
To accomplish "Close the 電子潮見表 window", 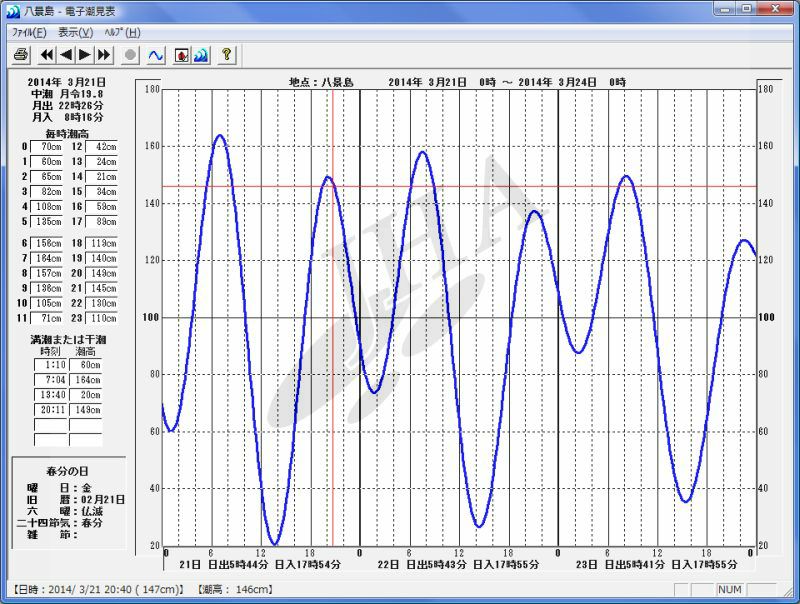I will point(775,9).
